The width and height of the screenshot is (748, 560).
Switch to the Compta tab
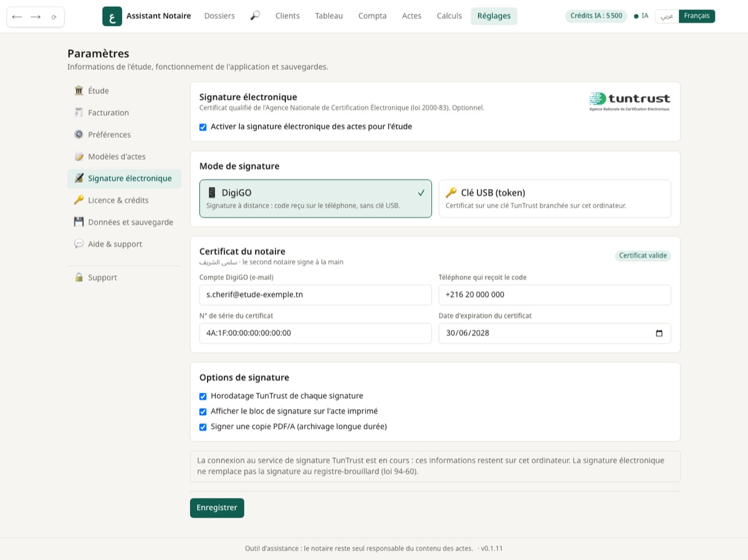(x=372, y=16)
